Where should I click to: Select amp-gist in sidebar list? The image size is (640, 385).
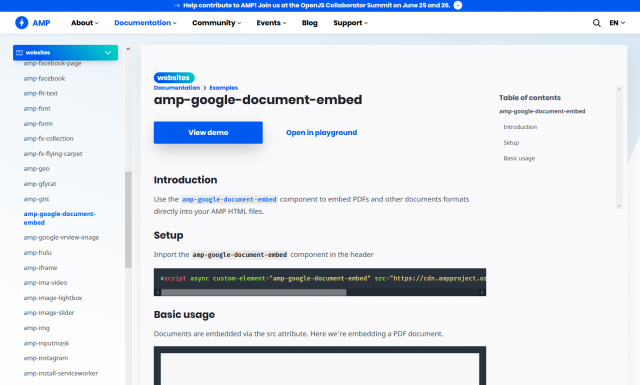36,199
